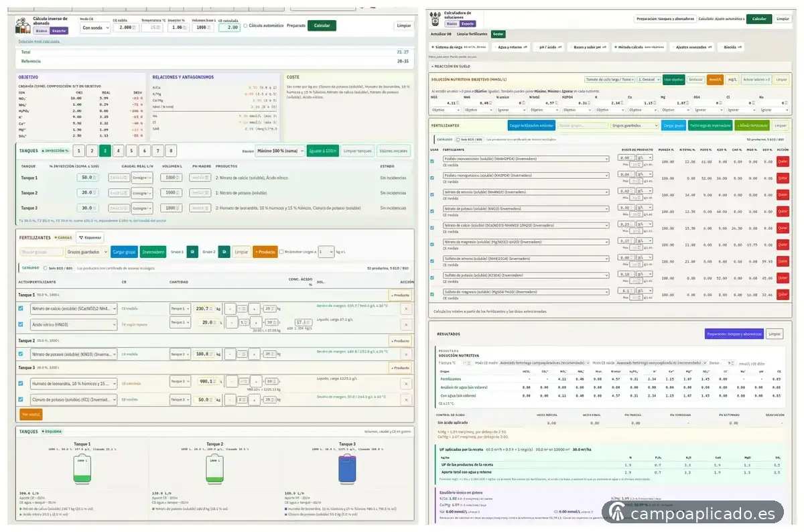804x532 pixels.
Task: Open Esquemas with its diagram icon button
Action: click(89, 237)
